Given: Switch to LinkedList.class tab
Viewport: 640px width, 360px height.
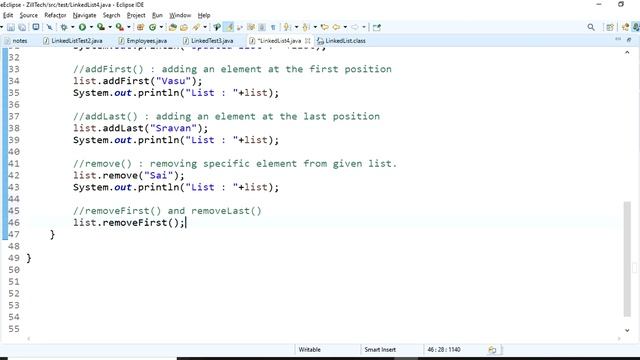Looking at the screenshot, I should coord(341,41).
